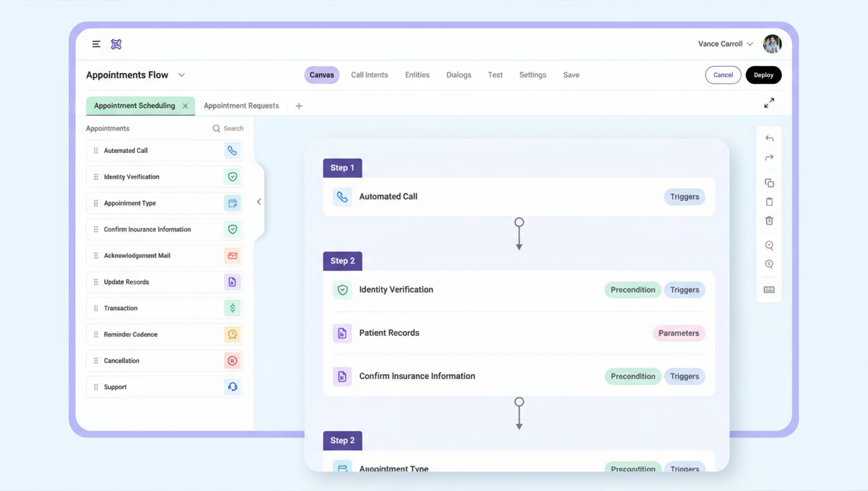Click the undo arrow in right toolbar
Viewport: 868px width, 491px height.
pyautogui.click(x=769, y=138)
